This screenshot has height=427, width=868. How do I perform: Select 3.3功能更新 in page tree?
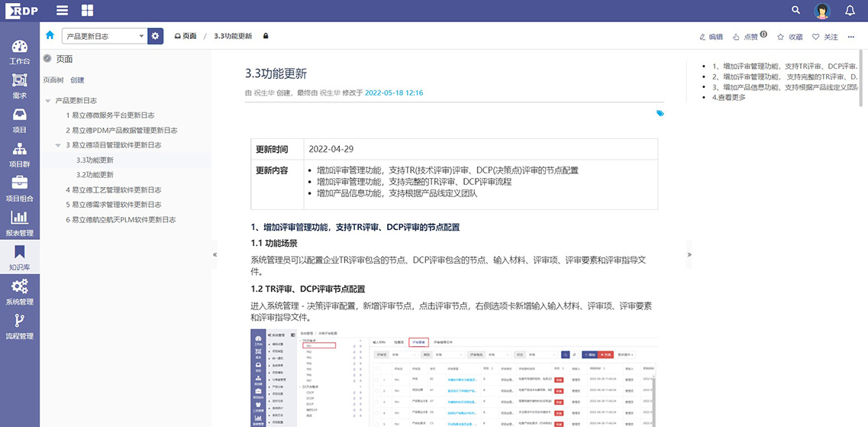point(95,160)
